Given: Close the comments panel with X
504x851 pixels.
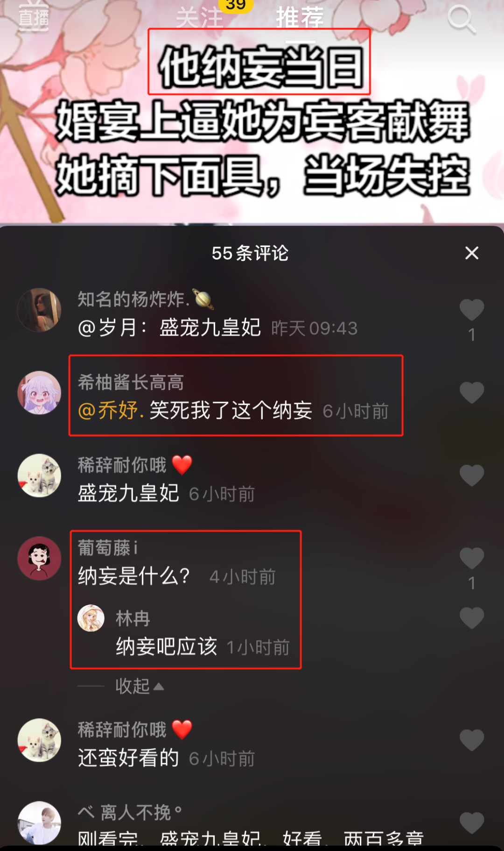Looking at the screenshot, I should [472, 253].
